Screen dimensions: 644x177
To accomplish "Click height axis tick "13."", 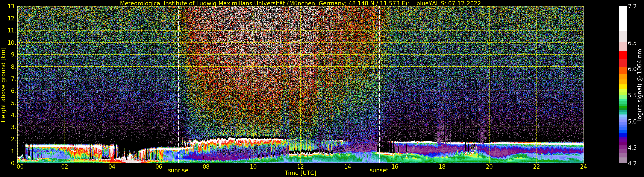I will [x=12, y=6].
